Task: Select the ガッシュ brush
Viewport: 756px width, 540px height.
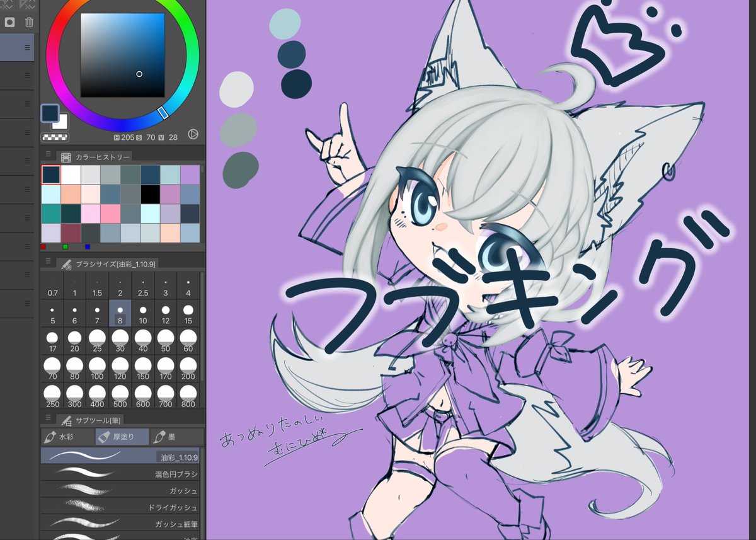Action: click(120, 490)
